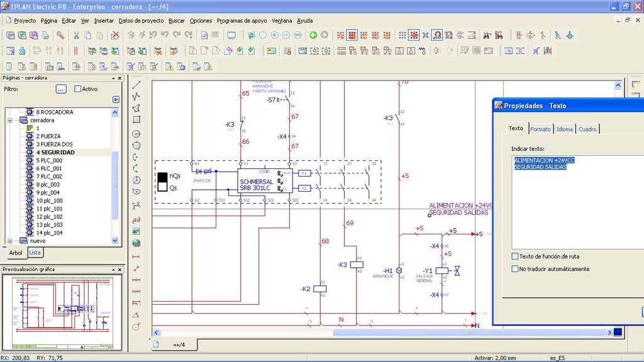Image resolution: width=644 pixels, height=362 pixels.
Task: Toggle 'No traducir automáticamente' checkbox
Action: point(515,269)
